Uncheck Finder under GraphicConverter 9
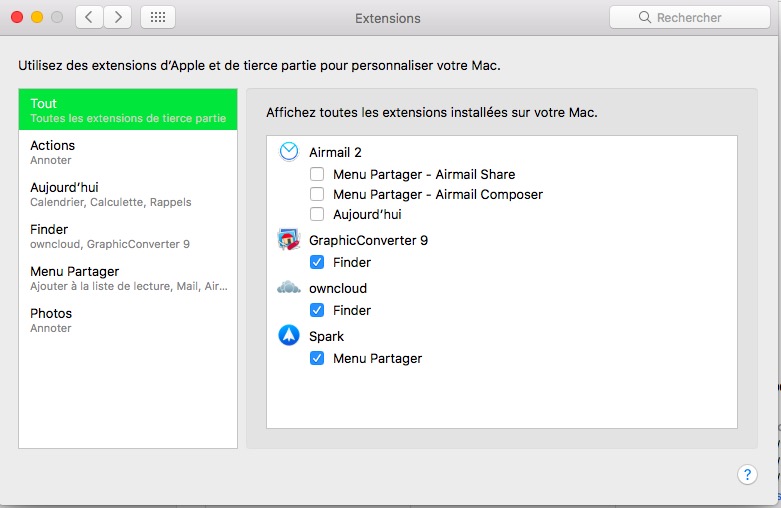This screenshot has width=781, height=508. click(317, 262)
